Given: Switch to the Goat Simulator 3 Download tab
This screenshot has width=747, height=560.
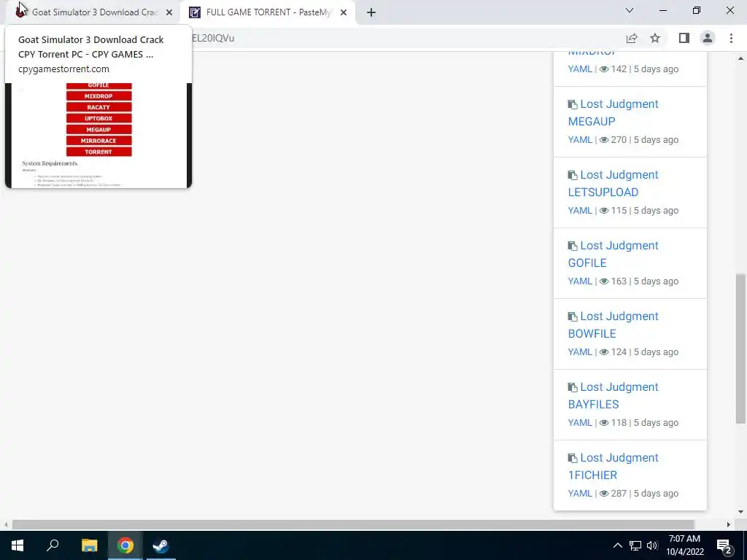Looking at the screenshot, I should pos(94,12).
